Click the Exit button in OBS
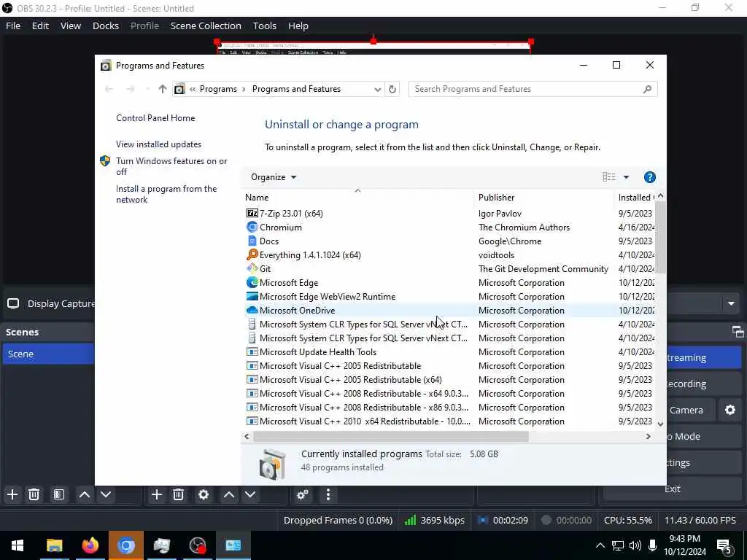The height and width of the screenshot is (560, 747). tap(672, 489)
